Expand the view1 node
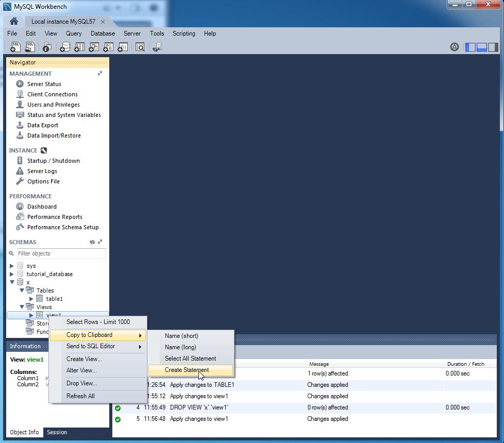 click(x=31, y=315)
